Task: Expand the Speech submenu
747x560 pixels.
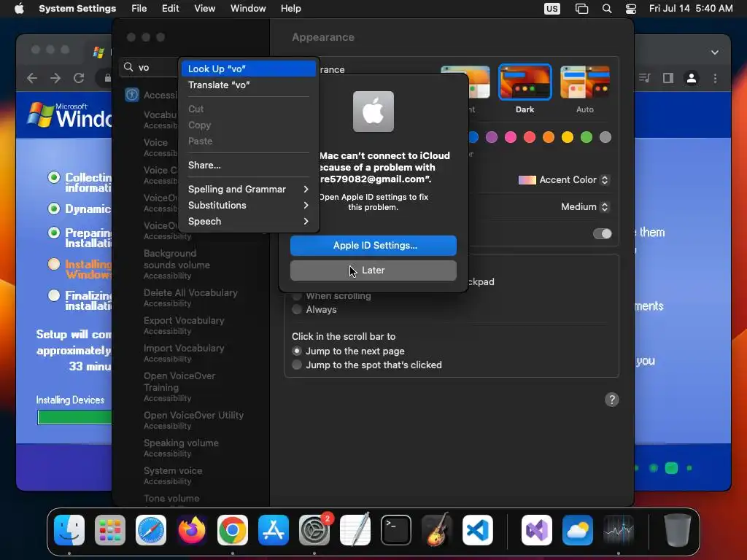Action: (x=248, y=222)
